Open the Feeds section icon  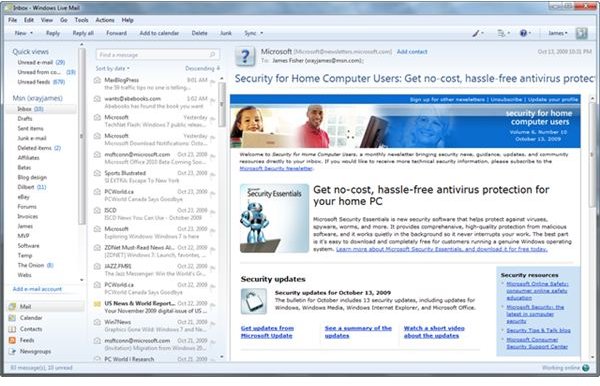point(12,340)
